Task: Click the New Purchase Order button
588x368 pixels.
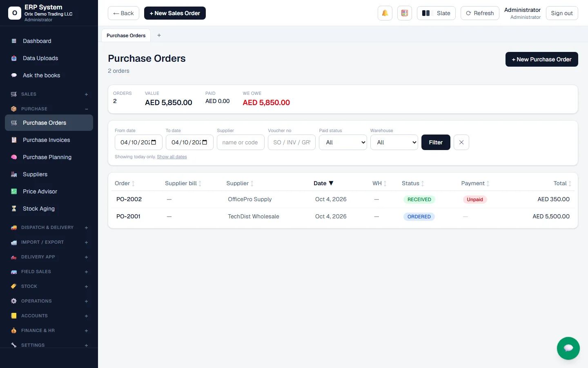Action: click(x=541, y=59)
